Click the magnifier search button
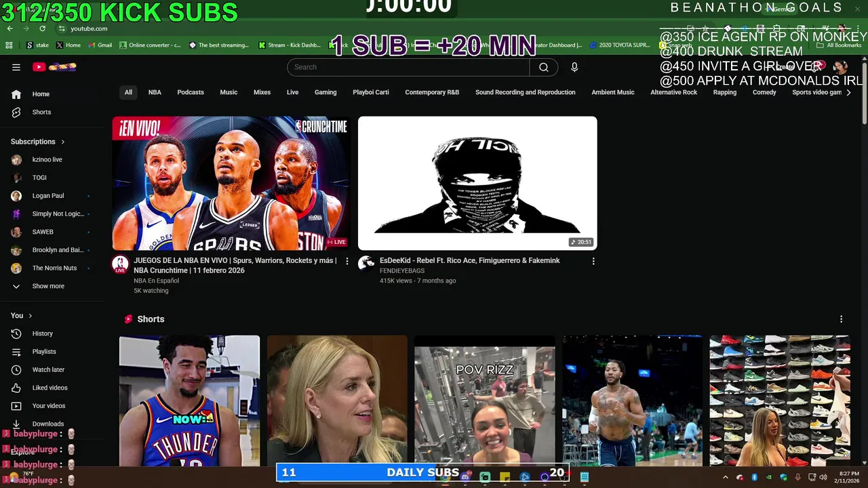 pyautogui.click(x=544, y=67)
